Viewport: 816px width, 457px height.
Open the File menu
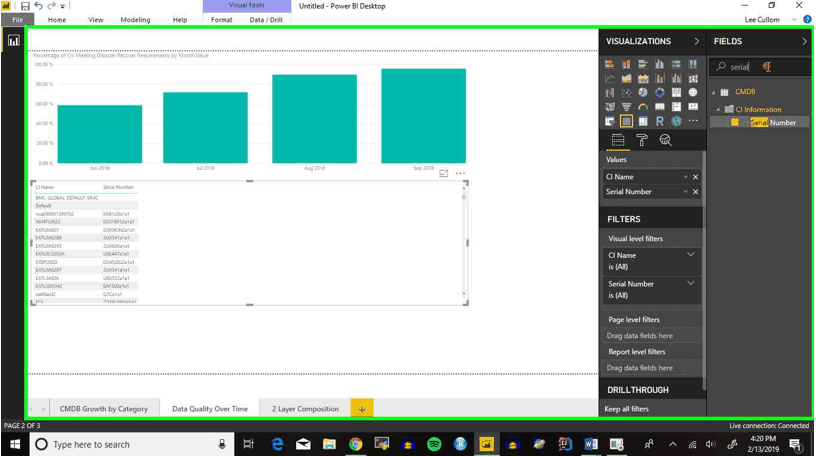pos(17,20)
